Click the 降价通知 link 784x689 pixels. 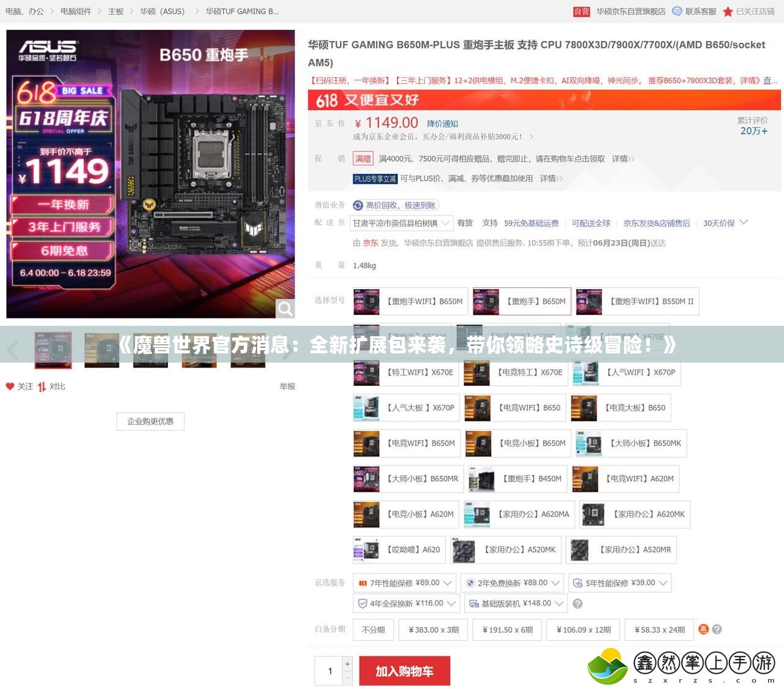(442, 124)
